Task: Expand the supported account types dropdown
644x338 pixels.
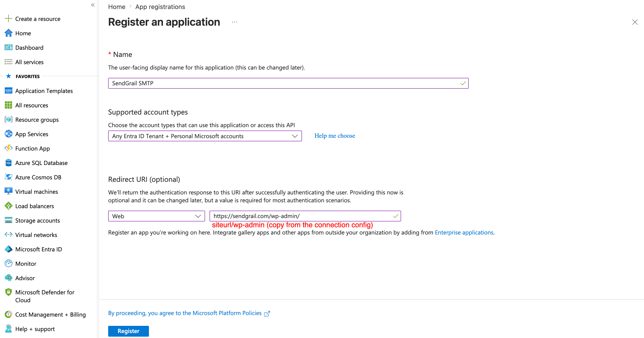Action: [x=205, y=136]
